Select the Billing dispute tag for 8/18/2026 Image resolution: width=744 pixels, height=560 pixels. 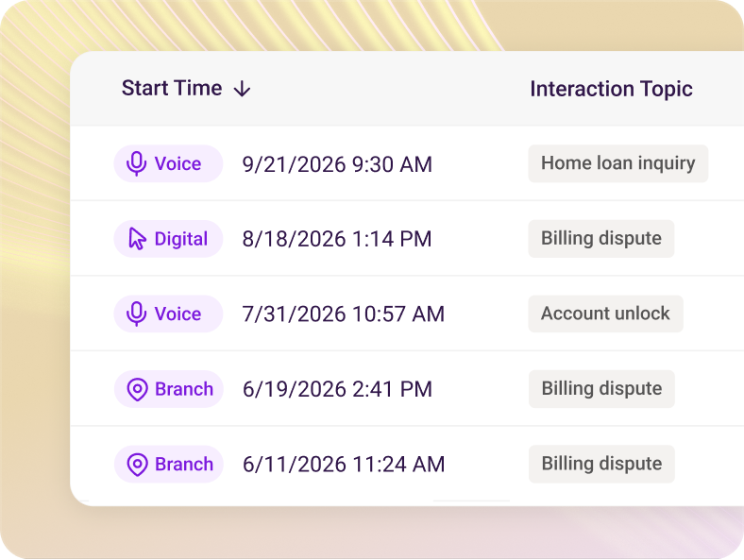(601, 238)
